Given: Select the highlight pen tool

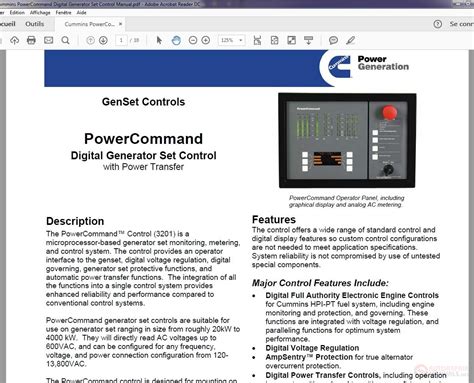Looking at the screenshot, I should 350,40.
